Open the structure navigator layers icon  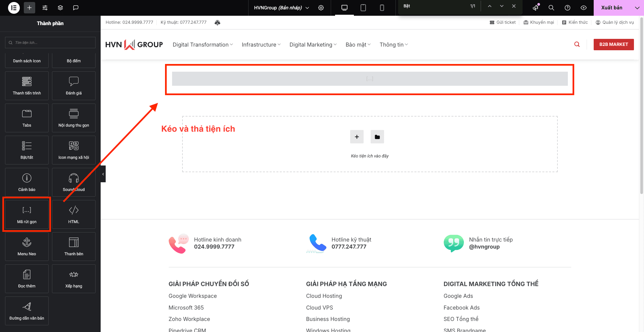60,7
